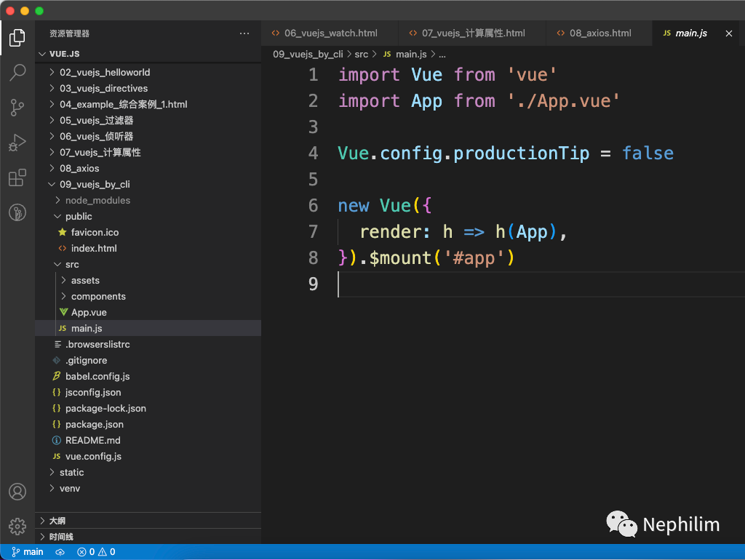Expand the 02_vuejs_helloworld folder
The image size is (745, 560).
pos(148,72)
